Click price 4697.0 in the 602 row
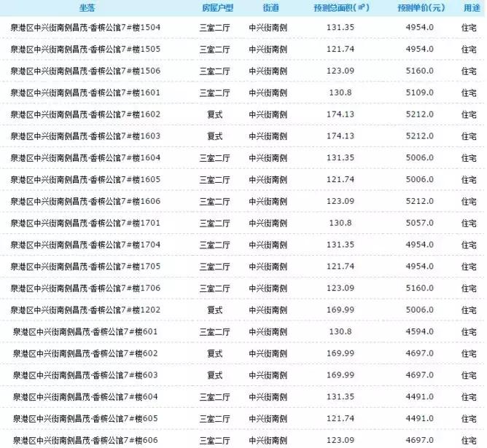The width and height of the screenshot is (487, 448). (420, 353)
